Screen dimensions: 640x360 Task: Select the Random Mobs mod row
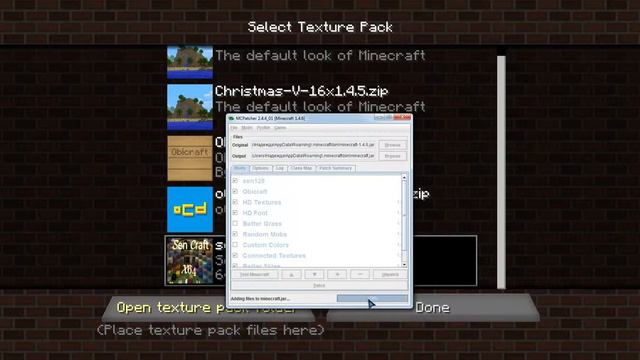click(316, 234)
